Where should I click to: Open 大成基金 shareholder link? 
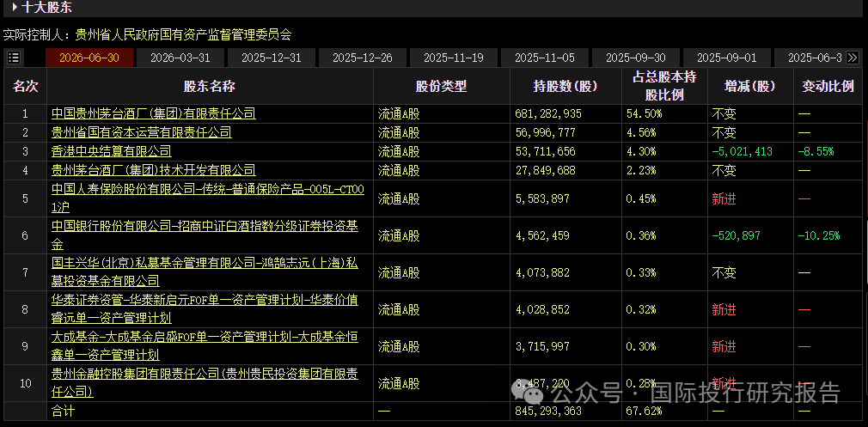click(205, 347)
